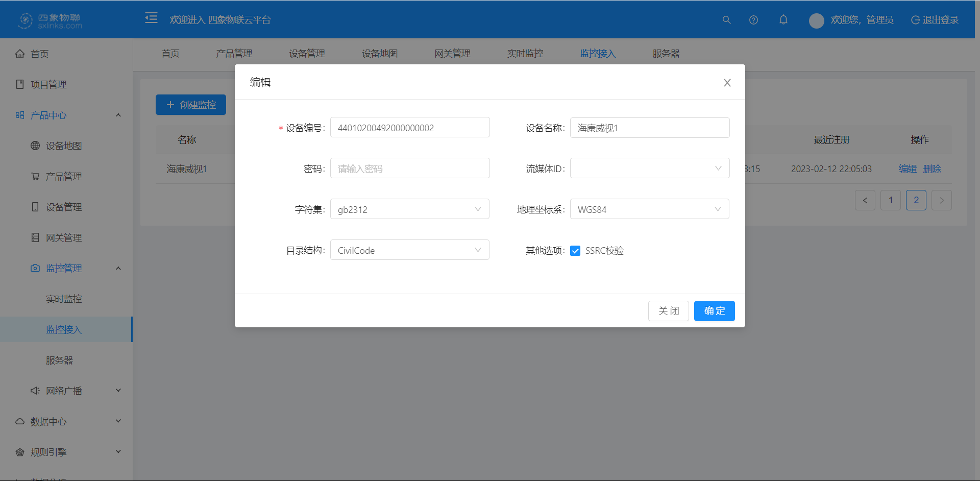Select the 设备地图 globe icon in sidebar

35,146
